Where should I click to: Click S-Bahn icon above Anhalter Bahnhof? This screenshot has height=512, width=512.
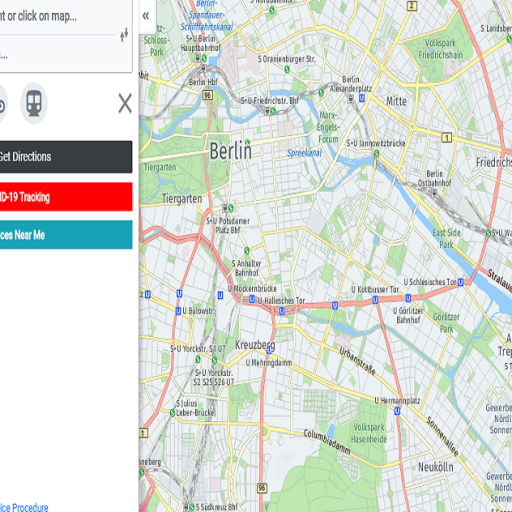pos(247,250)
